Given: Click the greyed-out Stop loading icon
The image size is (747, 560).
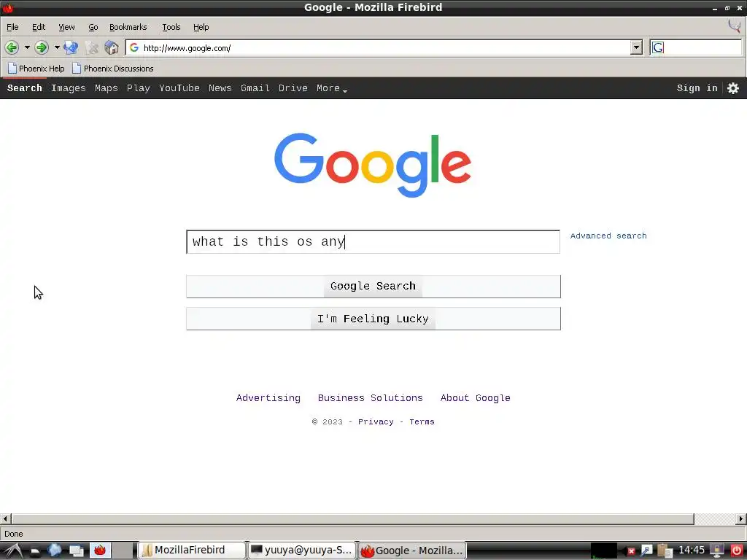Looking at the screenshot, I should pyautogui.click(x=91, y=47).
